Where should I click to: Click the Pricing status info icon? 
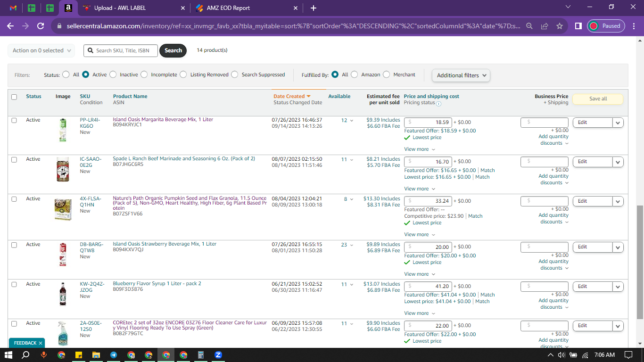[x=439, y=104]
